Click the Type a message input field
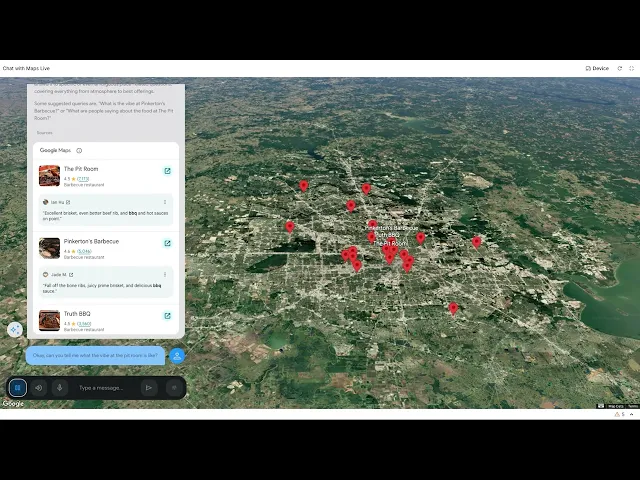 [104, 388]
